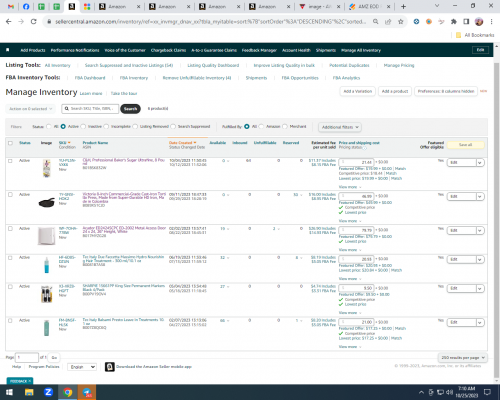Image resolution: width=500 pixels, height=400 pixels.
Task: Select the Merchant fulfilled-by radio button
Action: (285, 126)
